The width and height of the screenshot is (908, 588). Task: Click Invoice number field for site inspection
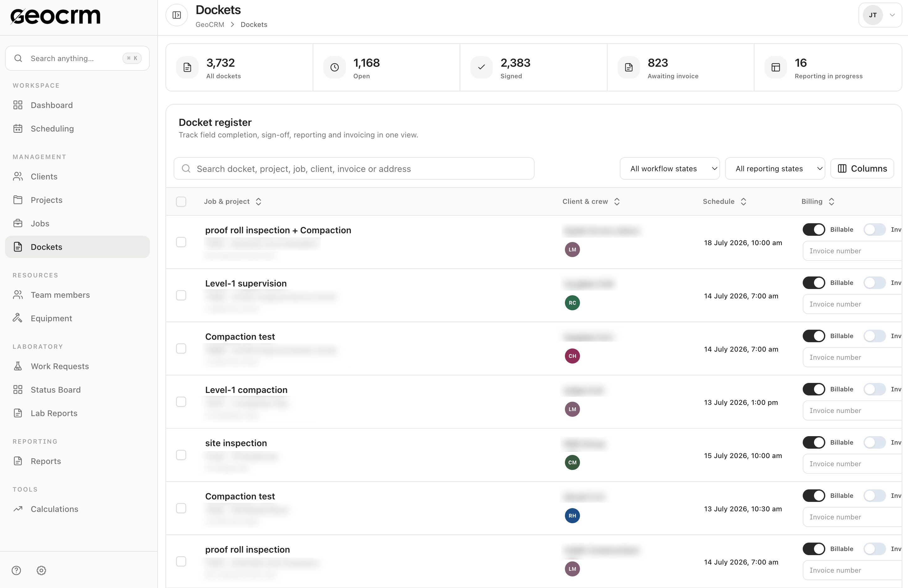click(852, 464)
